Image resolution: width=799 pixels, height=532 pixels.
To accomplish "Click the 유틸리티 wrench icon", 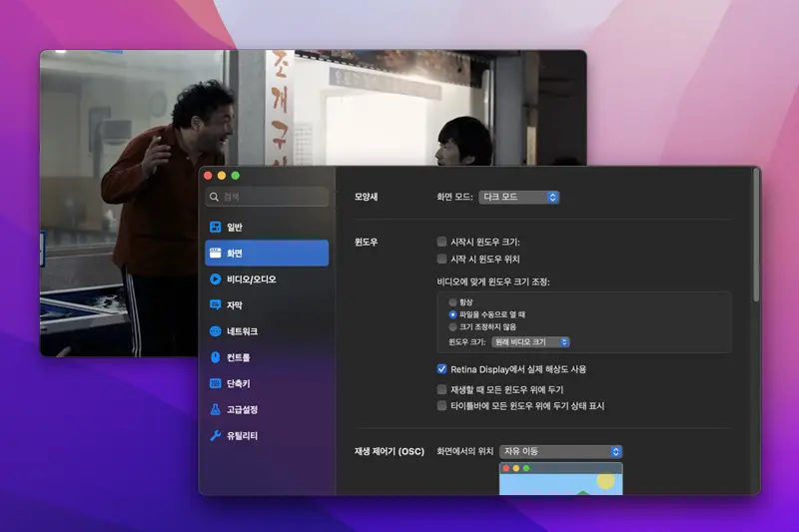I will pos(215,436).
